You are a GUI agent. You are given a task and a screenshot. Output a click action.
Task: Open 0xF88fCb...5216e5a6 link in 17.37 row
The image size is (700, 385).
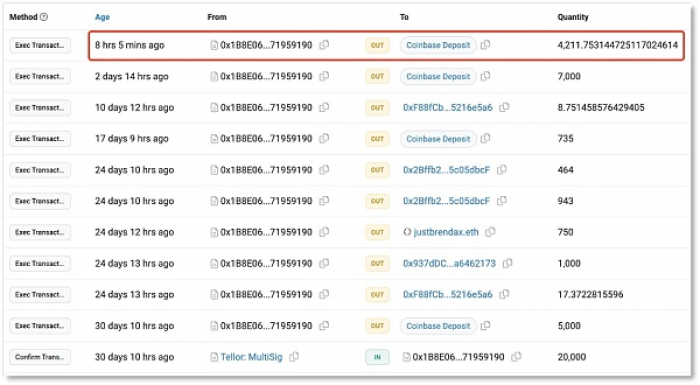pos(447,294)
